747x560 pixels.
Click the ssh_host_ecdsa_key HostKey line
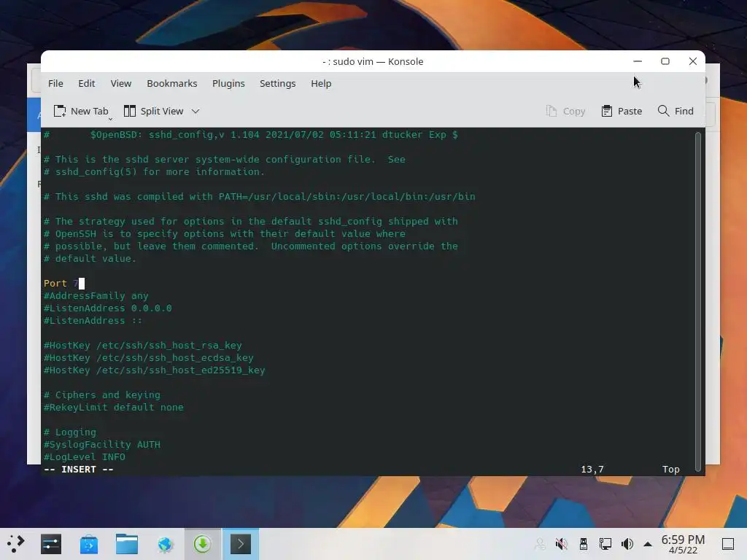tap(149, 357)
